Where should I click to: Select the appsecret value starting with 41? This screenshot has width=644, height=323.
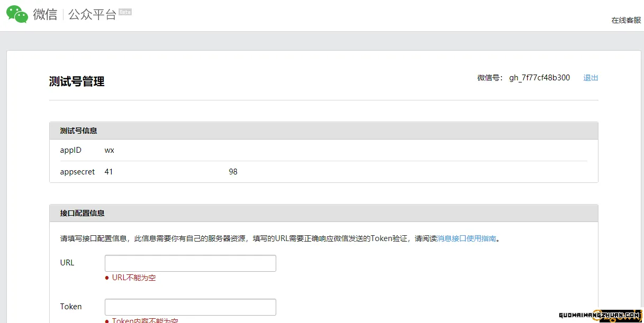pyautogui.click(x=171, y=172)
